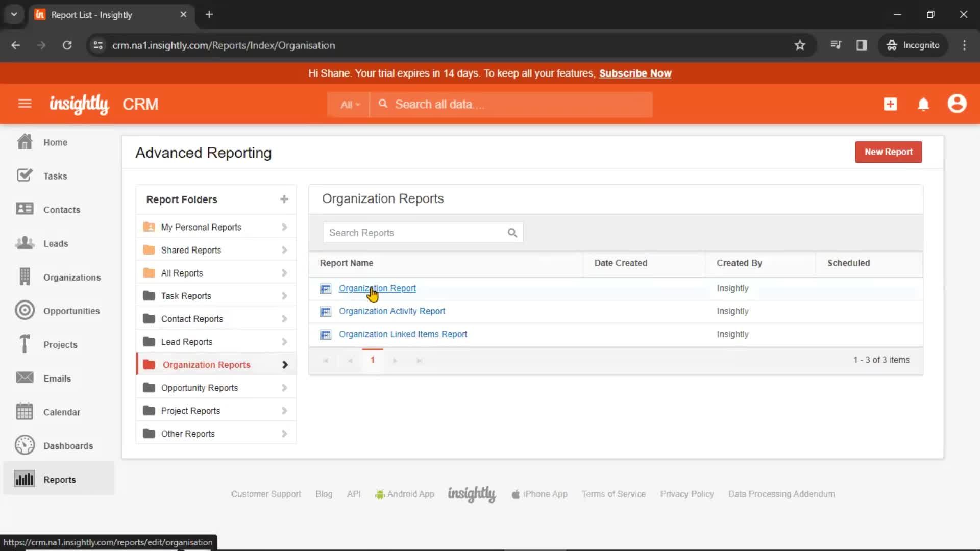This screenshot has width=980, height=551.
Task: Go to page 1 in pagination
Action: click(373, 360)
